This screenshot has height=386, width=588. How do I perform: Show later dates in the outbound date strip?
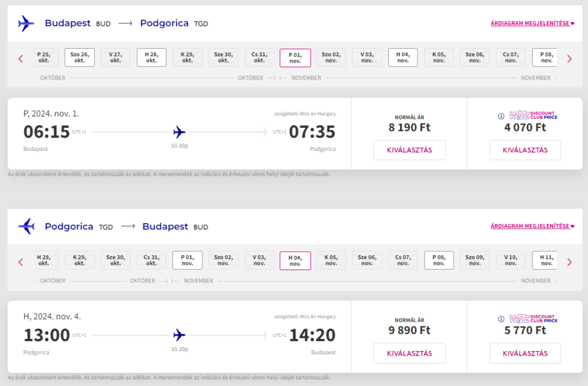coord(569,59)
